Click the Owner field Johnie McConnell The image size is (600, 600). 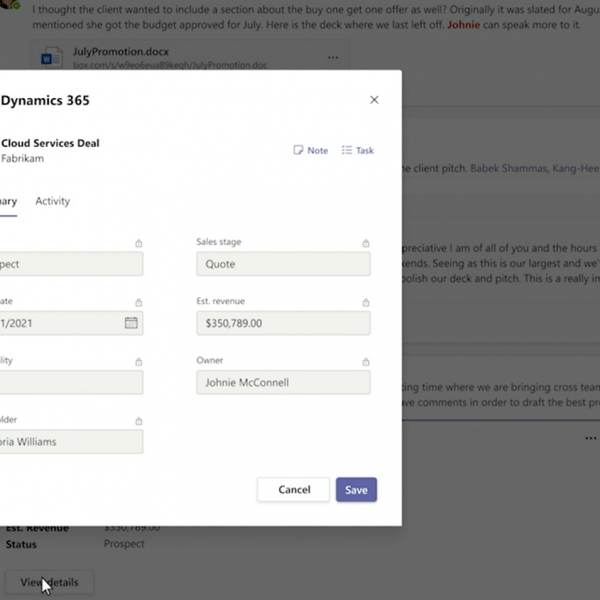283,383
